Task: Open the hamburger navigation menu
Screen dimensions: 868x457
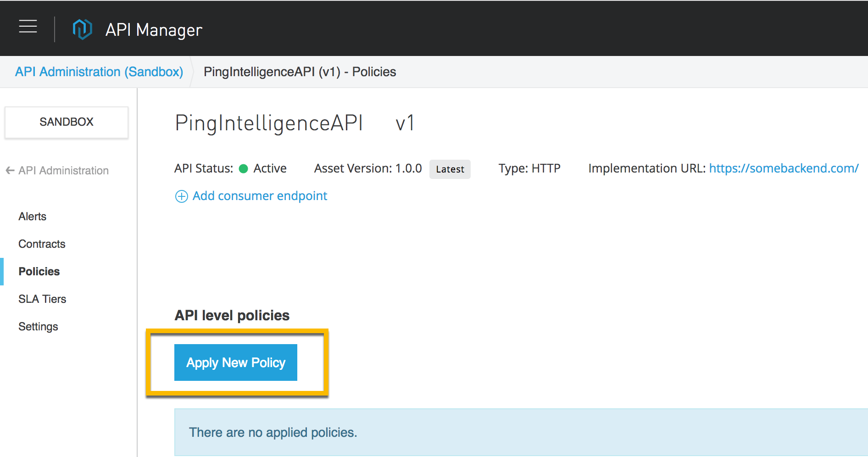Action: coord(28,27)
